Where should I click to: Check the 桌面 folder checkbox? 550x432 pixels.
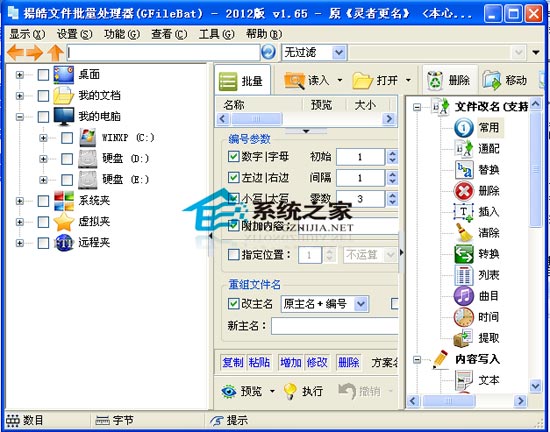(43, 74)
